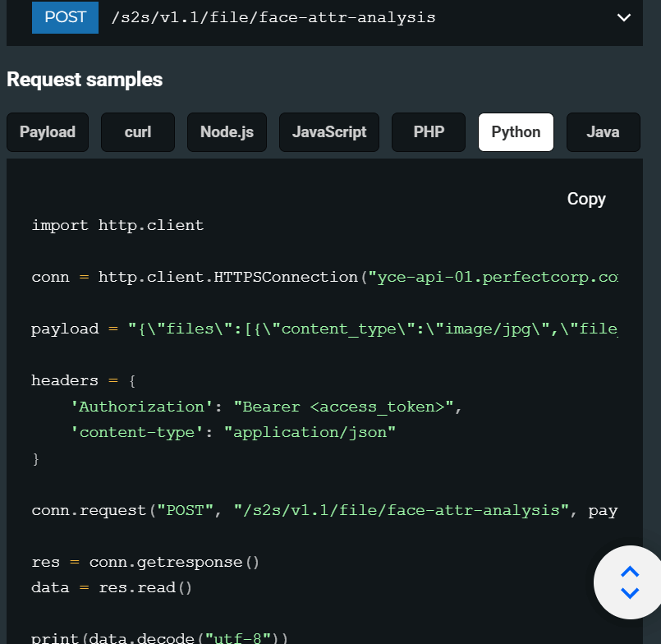Open the Node.js request sample
The image size is (661, 644).
coord(227,132)
